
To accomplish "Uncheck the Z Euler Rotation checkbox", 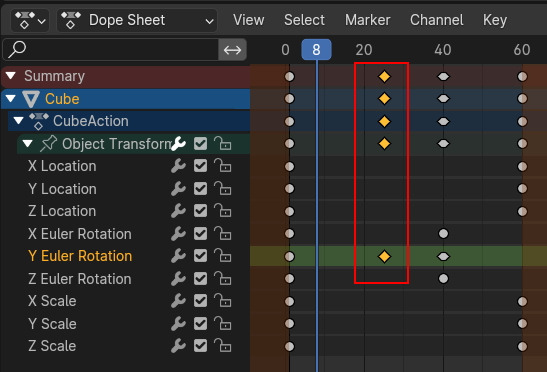I will coord(200,279).
